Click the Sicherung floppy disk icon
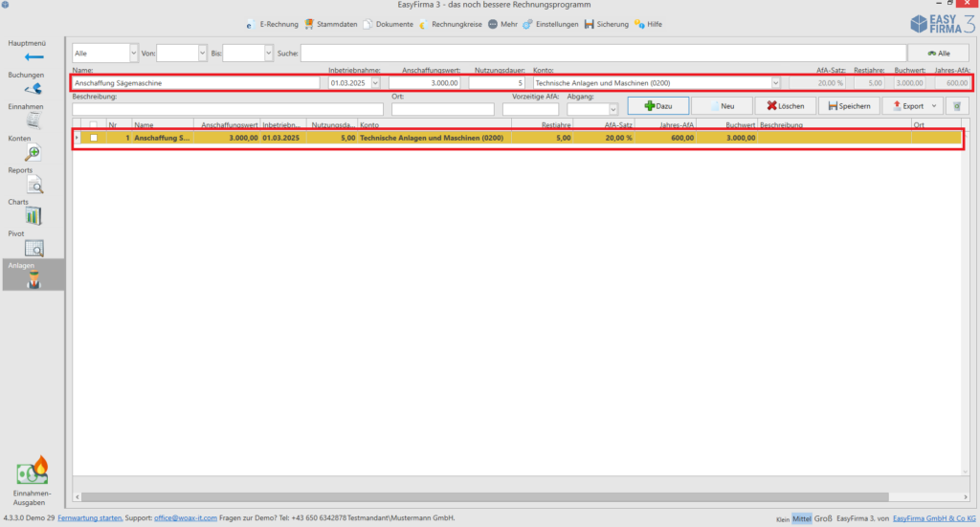 589,24
